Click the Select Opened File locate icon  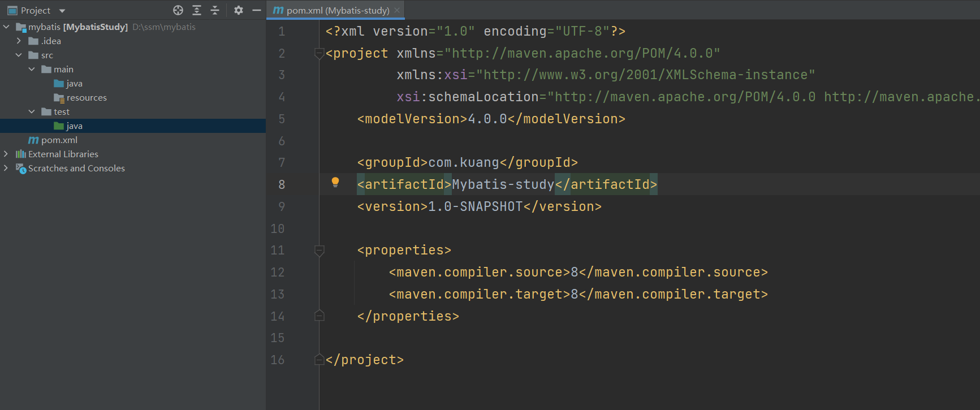coord(178,10)
